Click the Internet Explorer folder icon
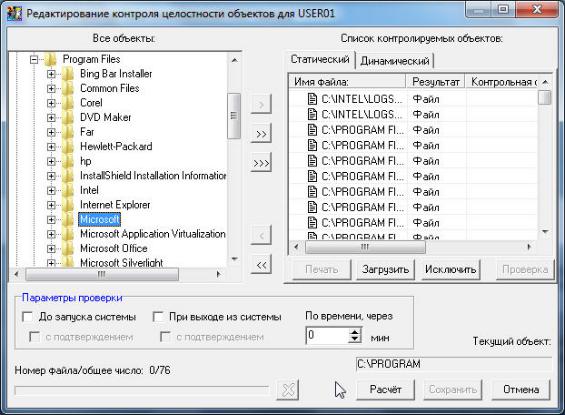 (68, 205)
